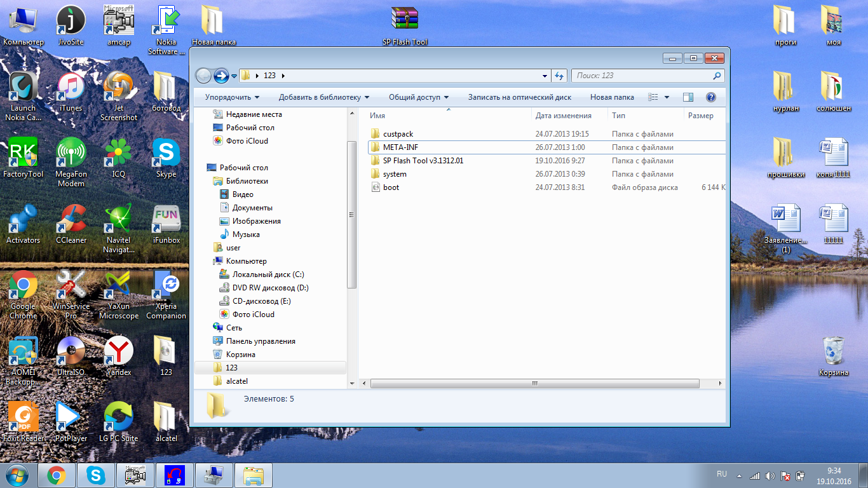Image resolution: width=868 pixels, height=488 pixels.
Task: Open the UltraISO desktop icon
Action: coord(71,355)
